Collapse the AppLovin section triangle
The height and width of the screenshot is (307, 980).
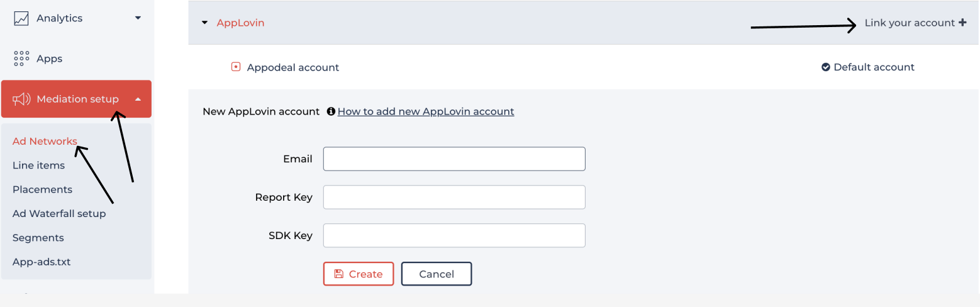pos(204,23)
